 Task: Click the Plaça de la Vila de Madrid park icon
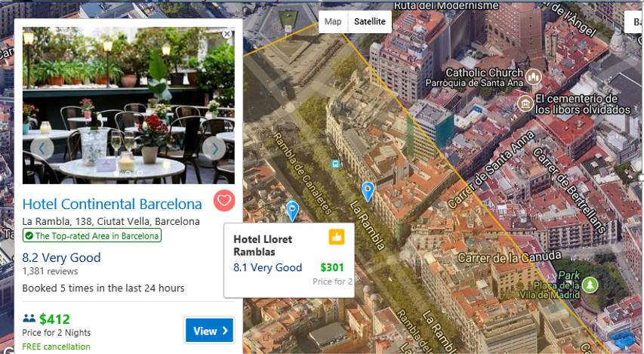click(x=590, y=285)
